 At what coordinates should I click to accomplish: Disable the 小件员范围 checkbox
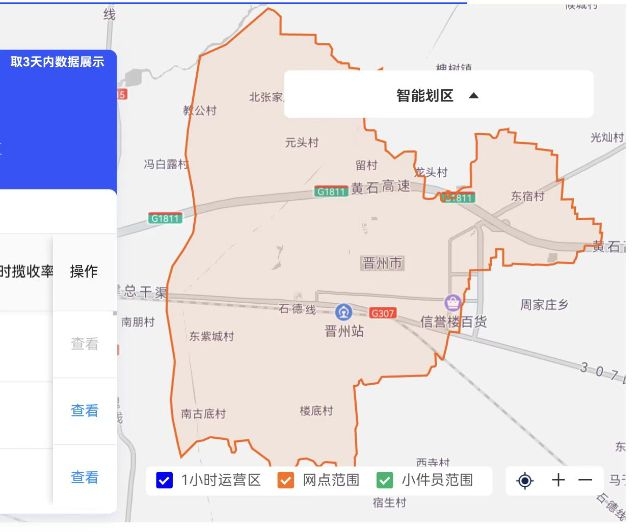[385, 480]
